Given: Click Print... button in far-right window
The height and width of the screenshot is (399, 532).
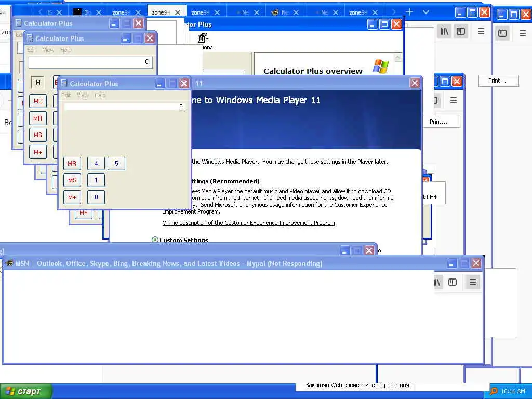Looking at the screenshot, I should coord(498,81).
